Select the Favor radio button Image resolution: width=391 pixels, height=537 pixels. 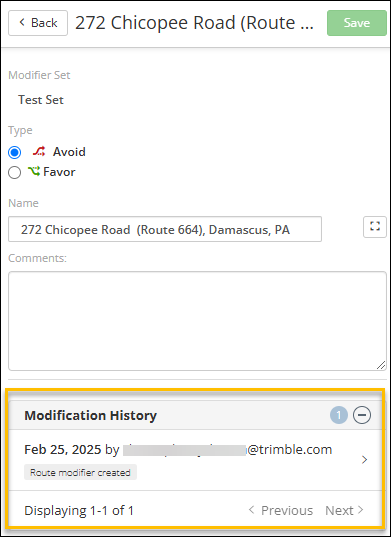[x=14, y=172]
